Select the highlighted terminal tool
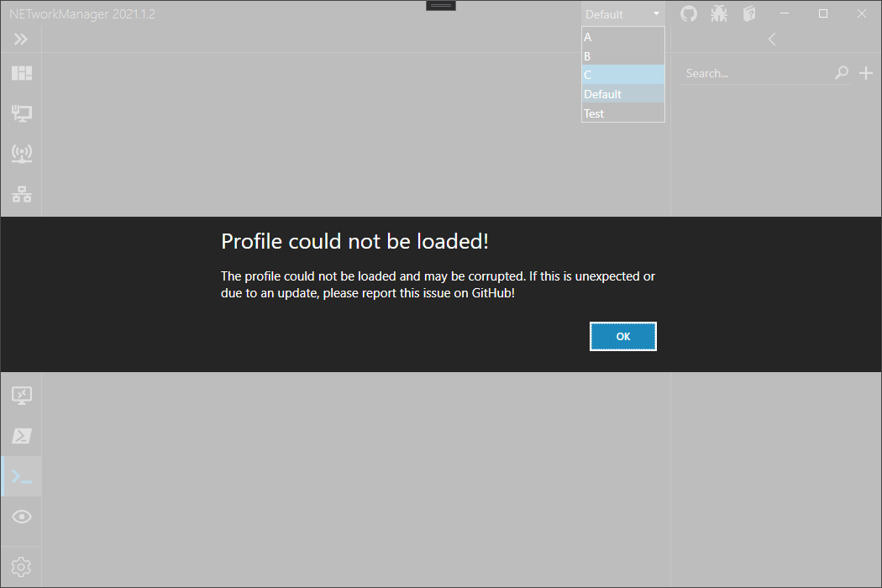Image resolution: width=882 pixels, height=588 pixels. click(x=21, y=476)
